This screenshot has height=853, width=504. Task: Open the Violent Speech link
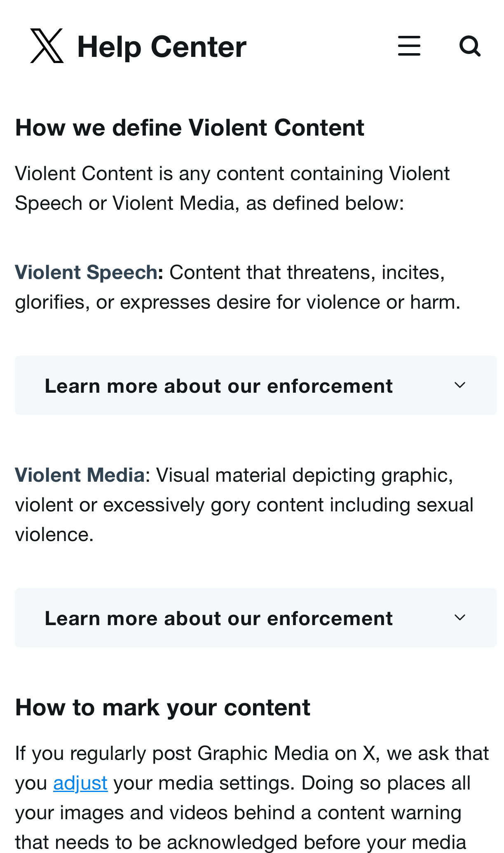[86, 272]
